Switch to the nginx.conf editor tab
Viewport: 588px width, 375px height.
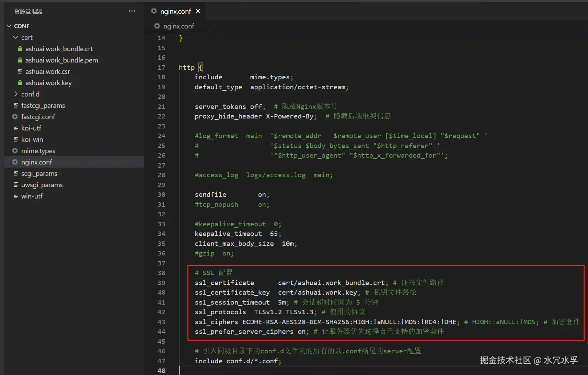pos(175,11)
